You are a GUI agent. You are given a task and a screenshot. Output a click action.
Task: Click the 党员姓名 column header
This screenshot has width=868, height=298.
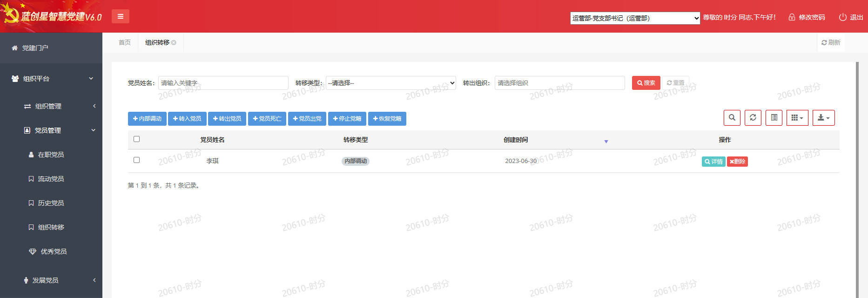click(x=212, y=140)
